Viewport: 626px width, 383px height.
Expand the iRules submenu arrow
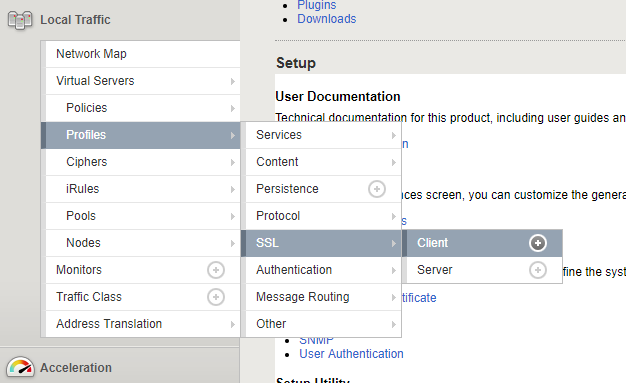(232, 189)
